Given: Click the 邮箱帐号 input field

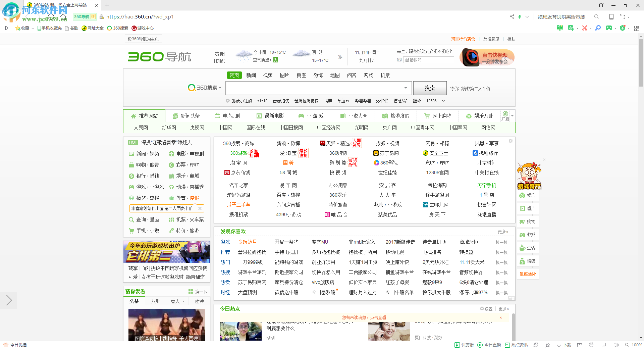Looking at the screenshot, I should (x=429, y=60).
